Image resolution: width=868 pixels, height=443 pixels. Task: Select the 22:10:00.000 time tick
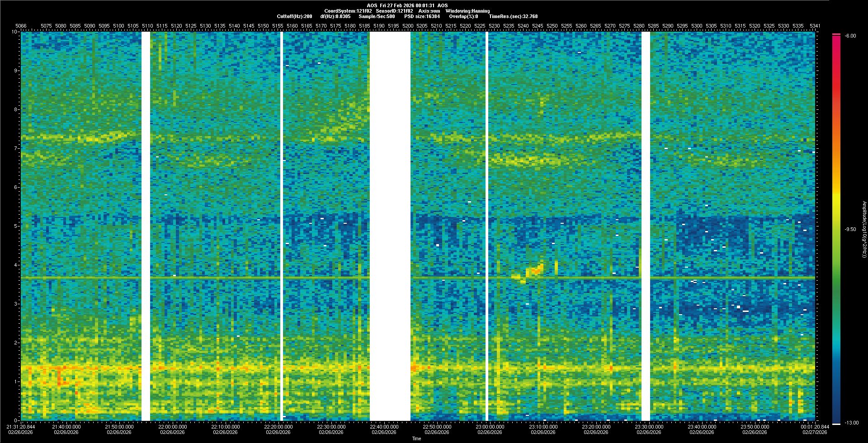pos(225,427)
